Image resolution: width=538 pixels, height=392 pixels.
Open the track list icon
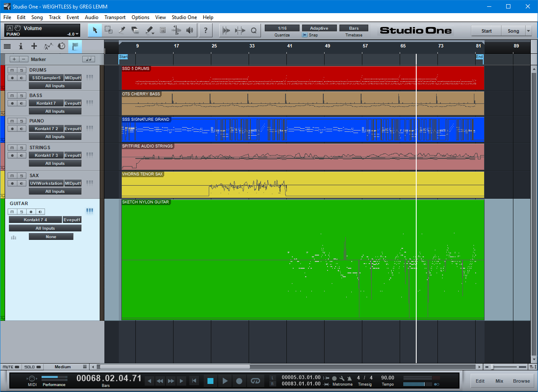[x=7, y=46]
